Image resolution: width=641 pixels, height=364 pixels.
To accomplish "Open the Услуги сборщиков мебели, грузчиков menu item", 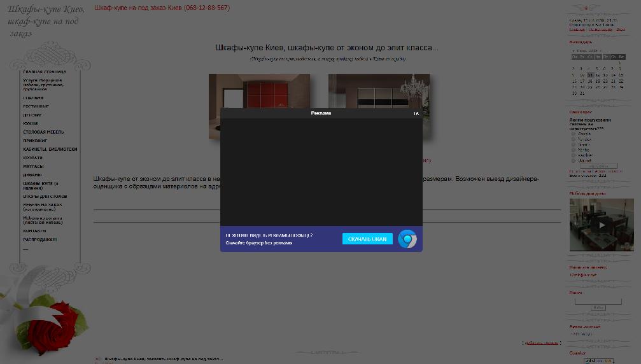I will (43, 85).
